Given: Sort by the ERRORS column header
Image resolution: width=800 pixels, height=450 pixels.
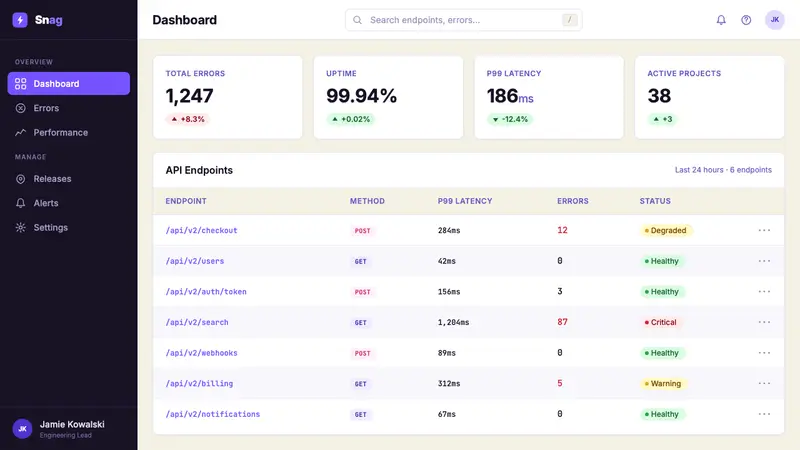Looking at the screenshot, I should pyautogui.click(x=572, y=201).
